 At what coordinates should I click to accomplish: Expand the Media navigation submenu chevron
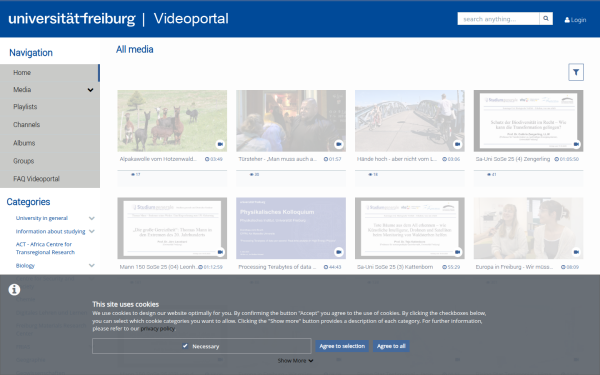pos(90,90)
